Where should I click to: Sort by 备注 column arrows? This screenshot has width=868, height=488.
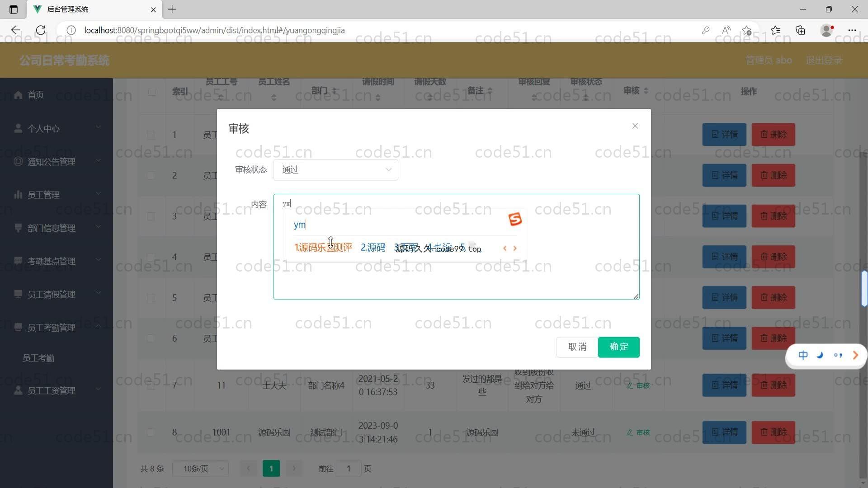490,91
